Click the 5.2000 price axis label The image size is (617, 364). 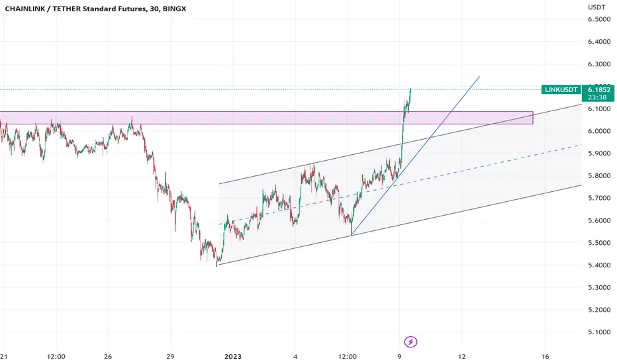(599, 310)
